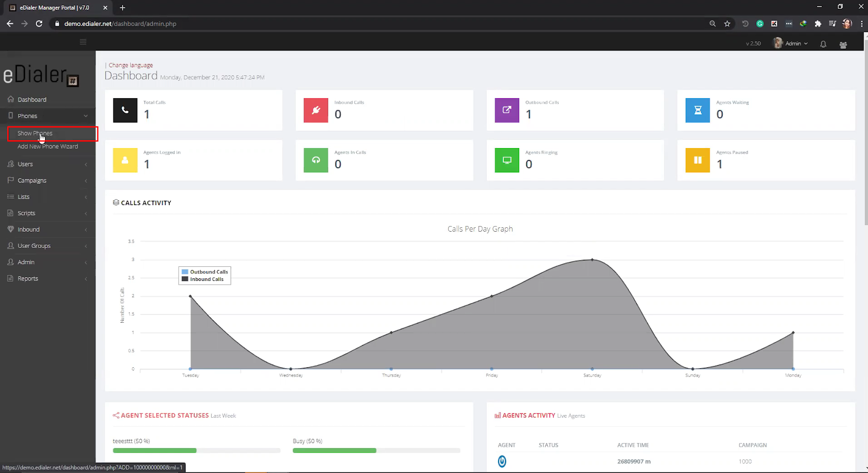868x473 pixels.
Task: Click the Admin avatar picture
Action: click(778, 43)
